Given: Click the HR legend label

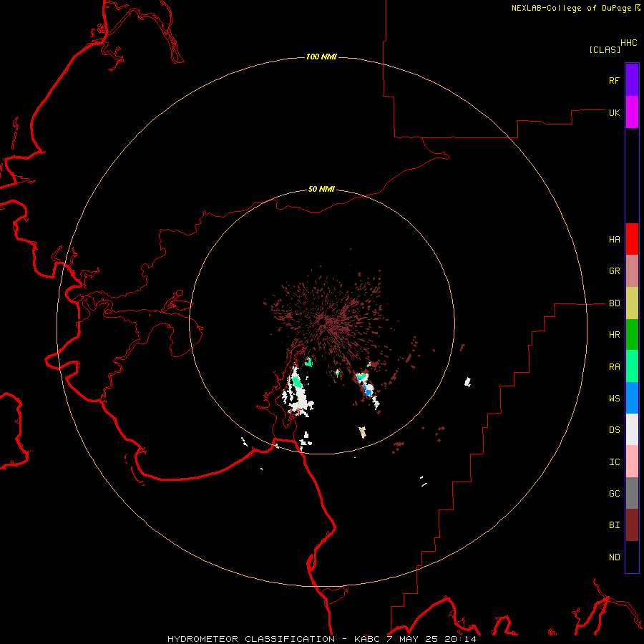Looking at the screenshot, I should tap(614, 335).
